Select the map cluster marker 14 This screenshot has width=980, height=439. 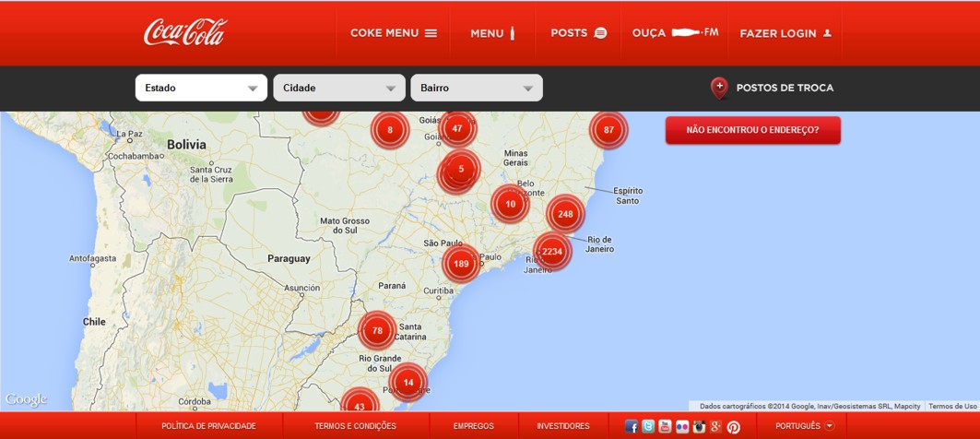click(408, 382)
